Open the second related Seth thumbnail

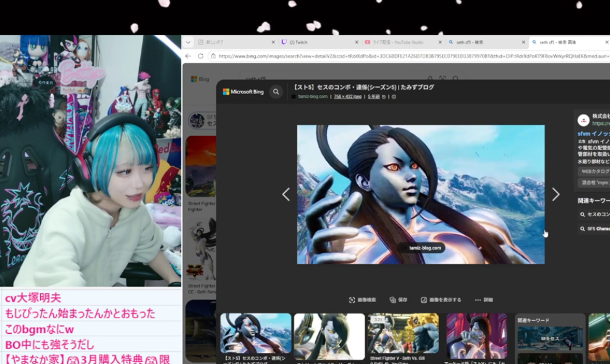329,338
